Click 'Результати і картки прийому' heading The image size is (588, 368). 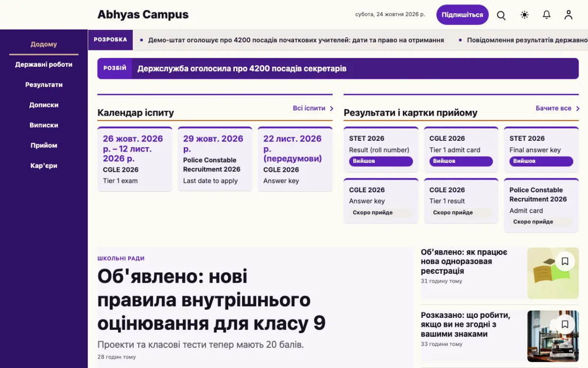411,113
